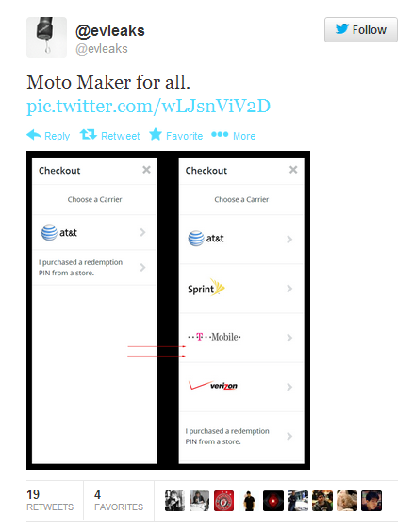Open the More three-dots menu
The image size is (412, 532).
coord(220,134)
